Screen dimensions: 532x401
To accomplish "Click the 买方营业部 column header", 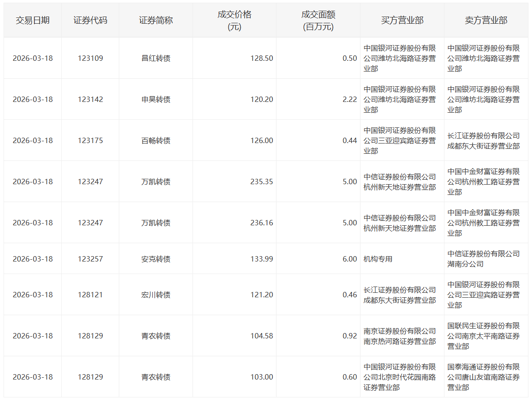I will 402,21.
